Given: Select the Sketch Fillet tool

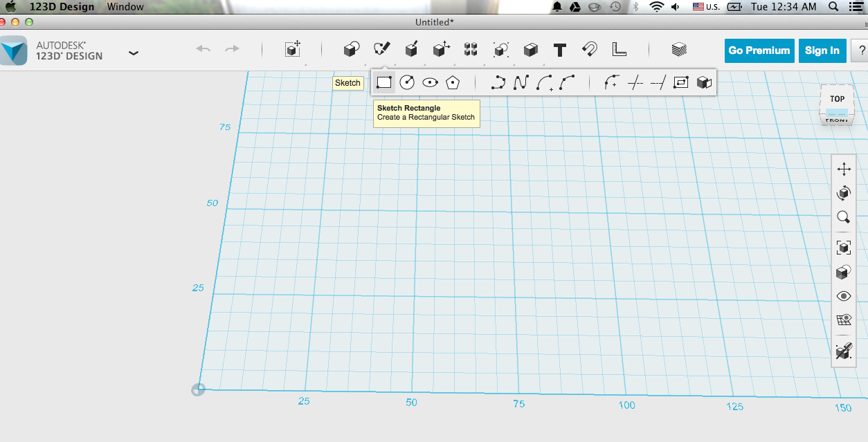Looking at the screenshot, I should (x=611, y=83).
